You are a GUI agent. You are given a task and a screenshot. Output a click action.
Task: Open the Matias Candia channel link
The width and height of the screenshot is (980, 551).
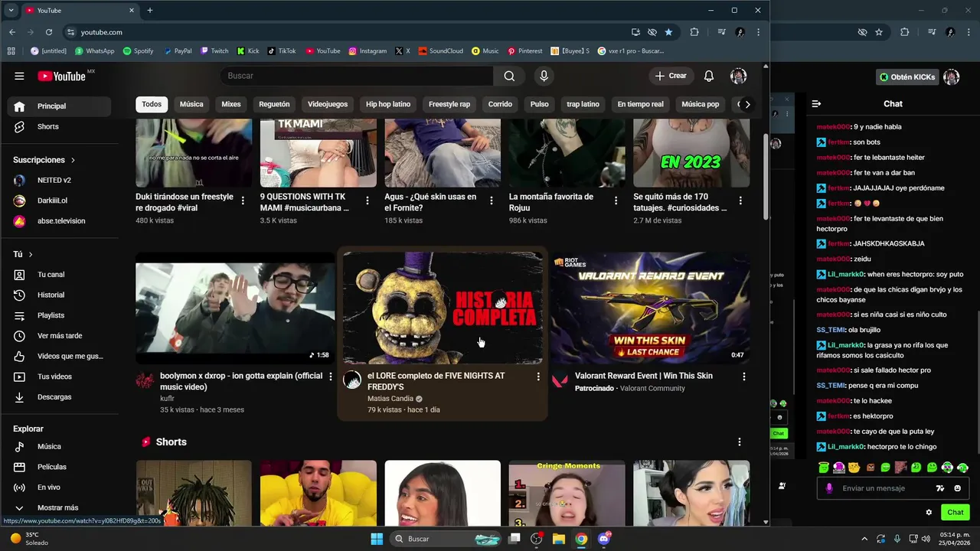(390, 399)
